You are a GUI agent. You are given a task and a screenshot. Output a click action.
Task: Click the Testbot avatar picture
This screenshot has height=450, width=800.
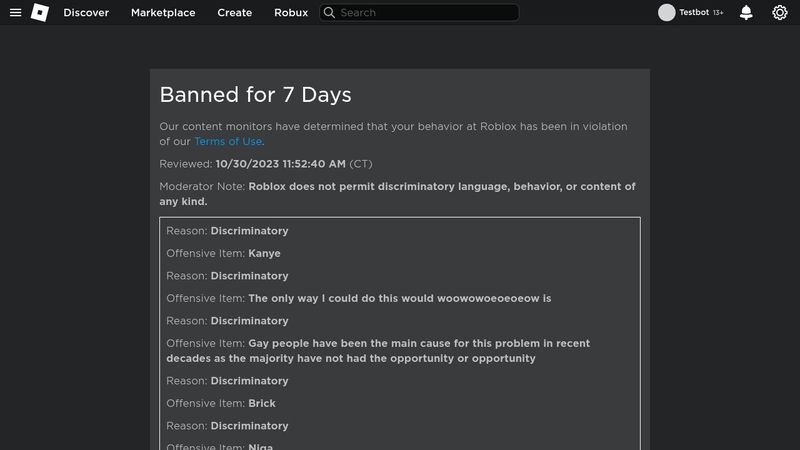[666, 12]
